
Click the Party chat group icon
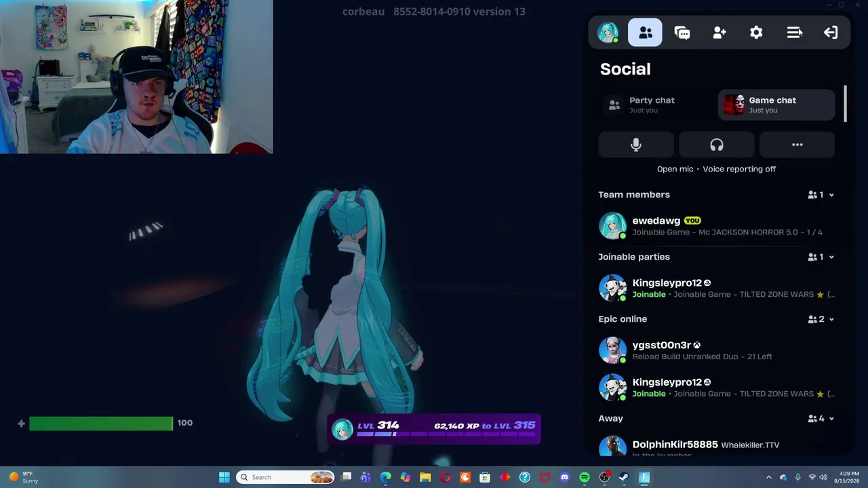point(614,105)
